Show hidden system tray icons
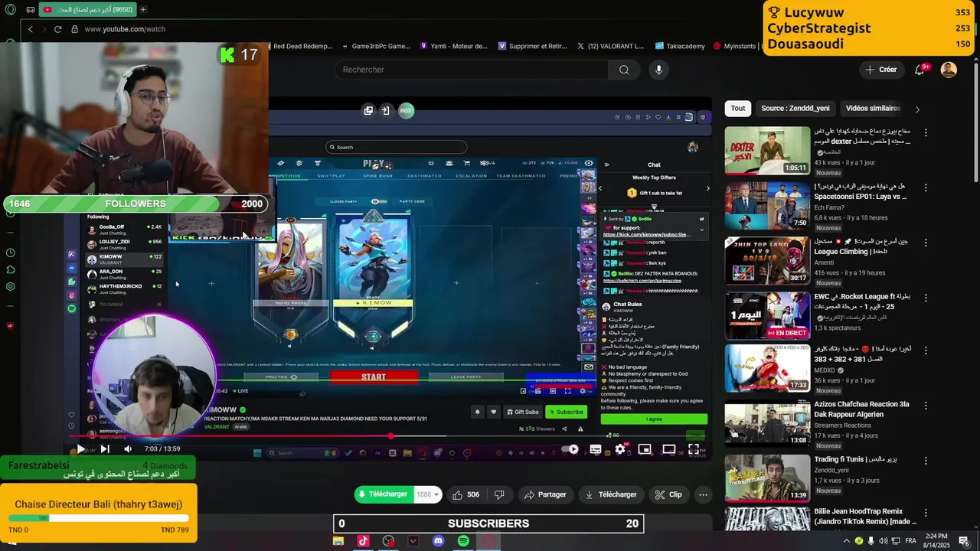Screen dimensions: 980x551 (846, 541)
